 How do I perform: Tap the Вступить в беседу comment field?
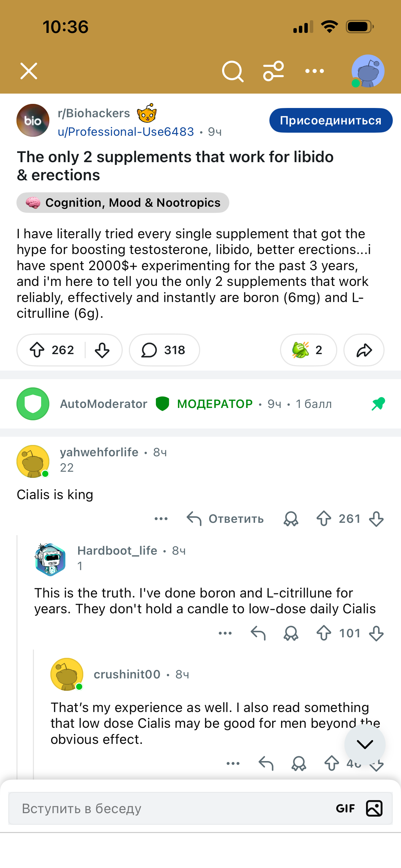(x=171, y=808)
